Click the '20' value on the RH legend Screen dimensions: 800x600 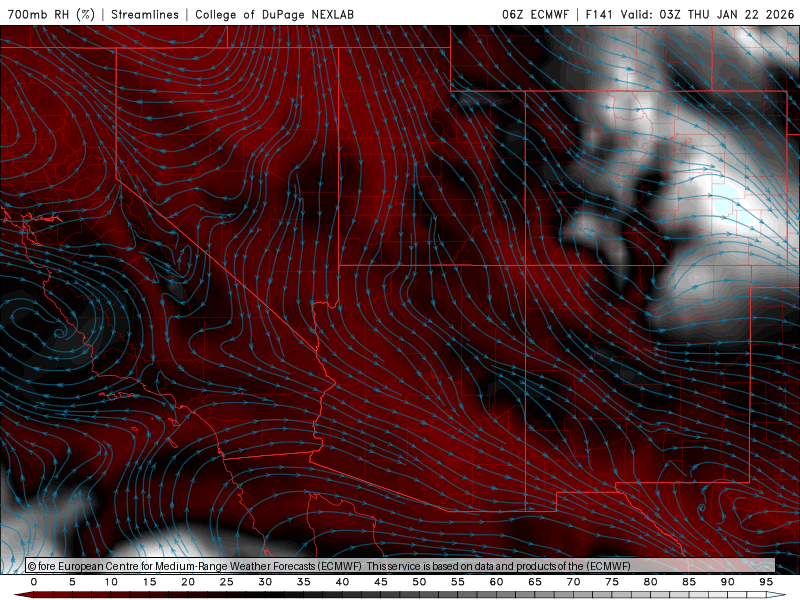click(188, 582)
